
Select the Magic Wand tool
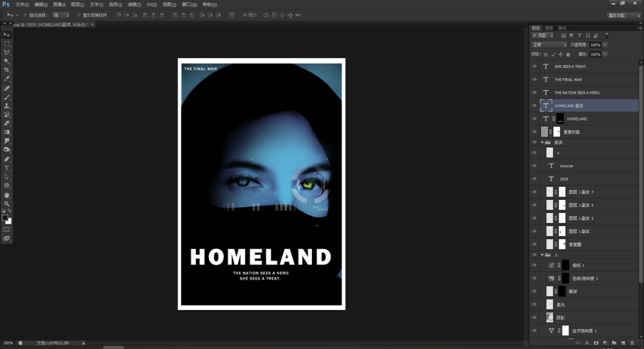7,61
